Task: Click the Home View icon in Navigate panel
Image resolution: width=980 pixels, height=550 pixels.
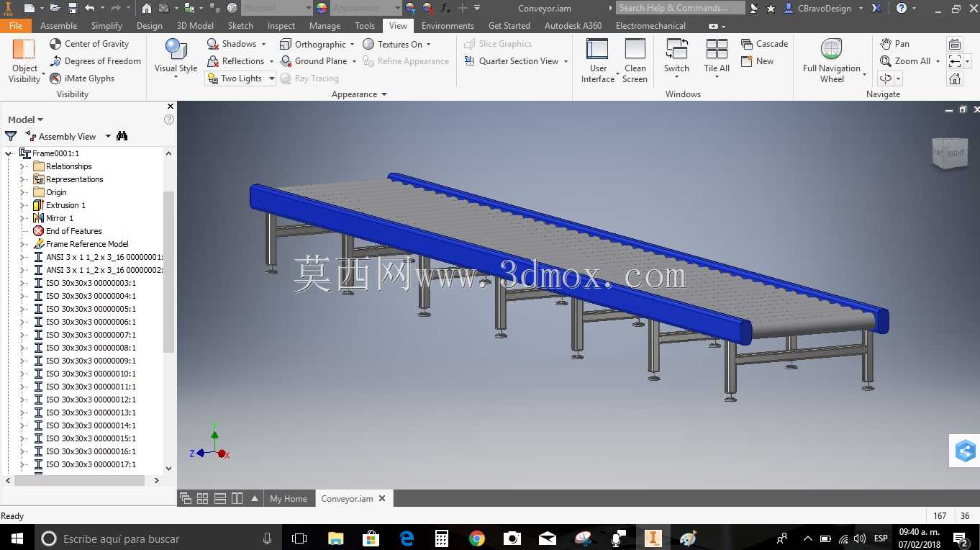Action: tap(955, 78)
